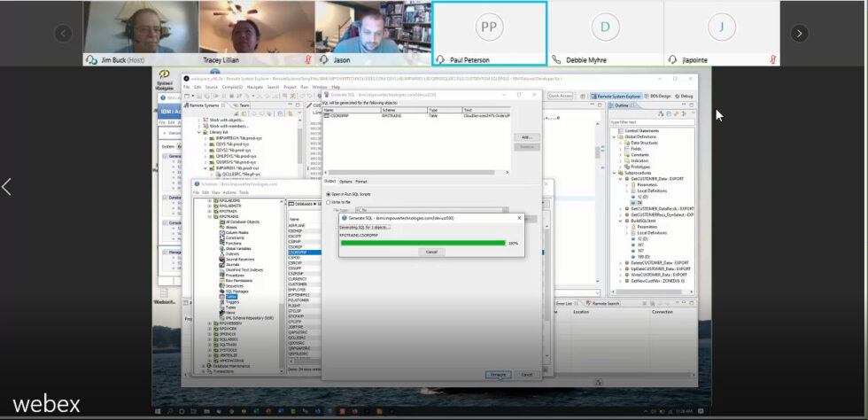This screenshot has height=420, width=868.
Task: Click the left collapse arrow on Webex edge
Action: click(x=6, y=186)
